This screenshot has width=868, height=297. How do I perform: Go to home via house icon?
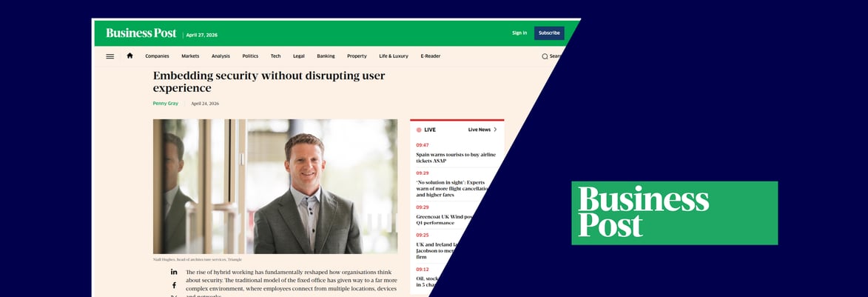point(129,56)
